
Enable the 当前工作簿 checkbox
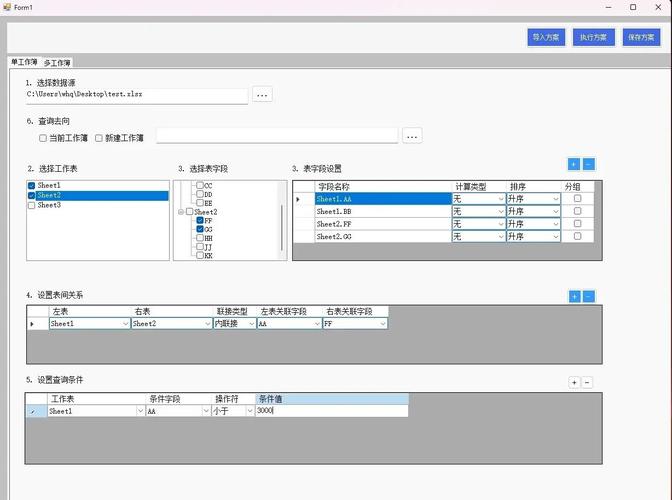click(x=43, y=138)
